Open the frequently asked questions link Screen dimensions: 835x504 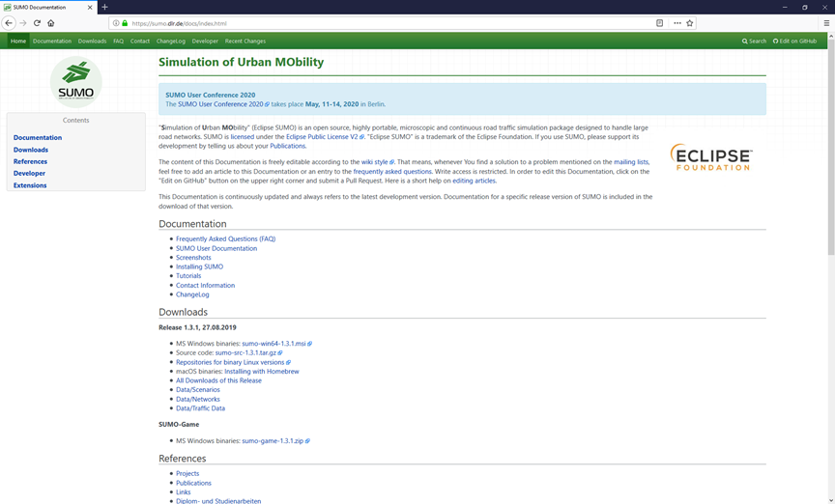coord(392,171)
